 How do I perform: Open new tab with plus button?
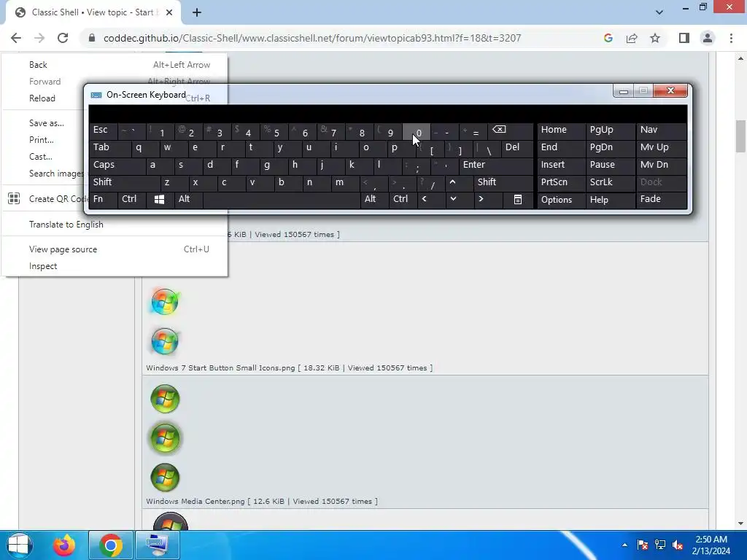point(197,12)
